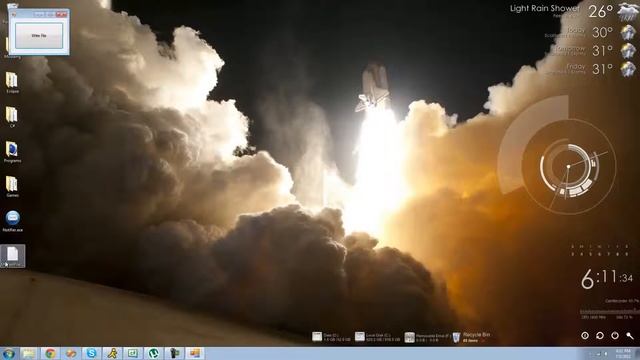Open the Programs desktop folder
Image resolution: width=640 pixels, height=360 pixels.
12,152
